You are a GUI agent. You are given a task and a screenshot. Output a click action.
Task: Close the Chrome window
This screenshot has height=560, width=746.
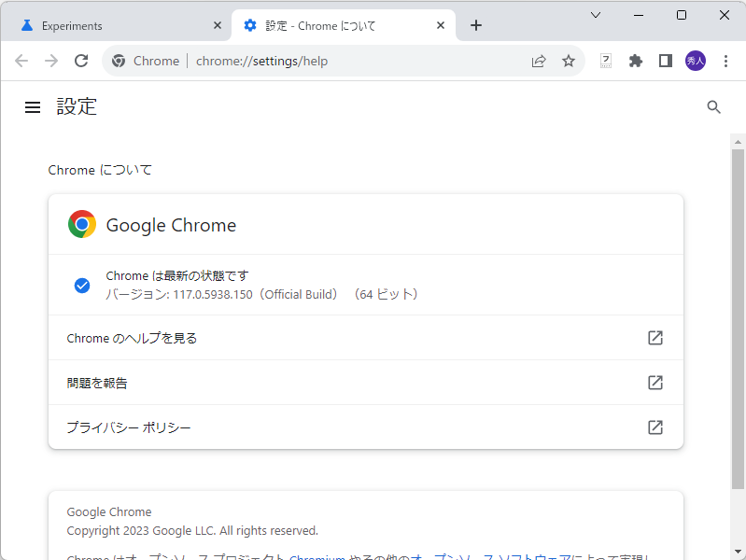pyautogui.click(x=725, y=15)
